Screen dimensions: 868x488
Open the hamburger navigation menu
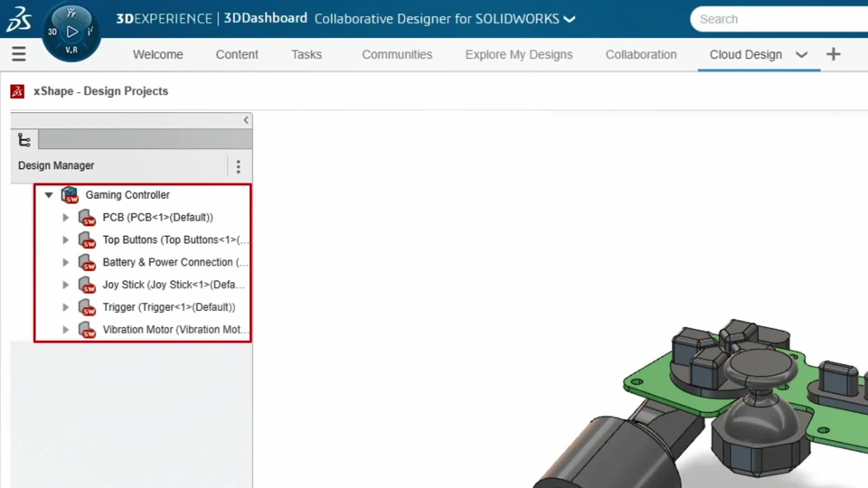19,53
